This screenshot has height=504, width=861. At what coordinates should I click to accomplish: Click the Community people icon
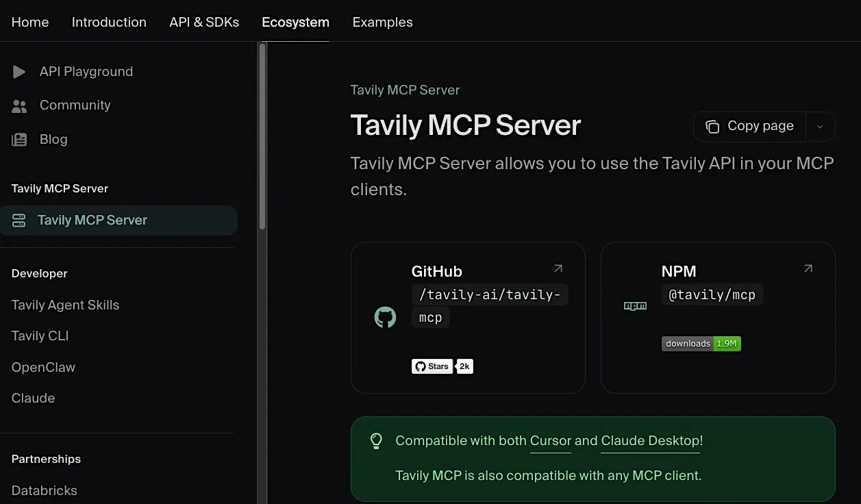[x=19, y=106]
